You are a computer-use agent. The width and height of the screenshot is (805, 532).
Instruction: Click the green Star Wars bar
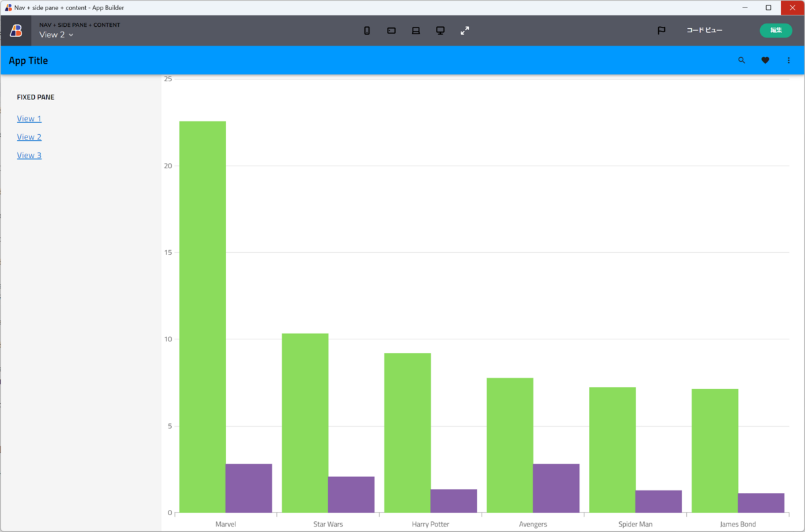click(305, 423)
